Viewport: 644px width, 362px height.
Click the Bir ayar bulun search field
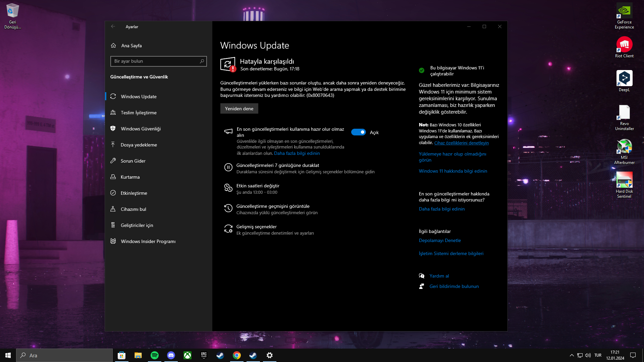coord(156,61)
